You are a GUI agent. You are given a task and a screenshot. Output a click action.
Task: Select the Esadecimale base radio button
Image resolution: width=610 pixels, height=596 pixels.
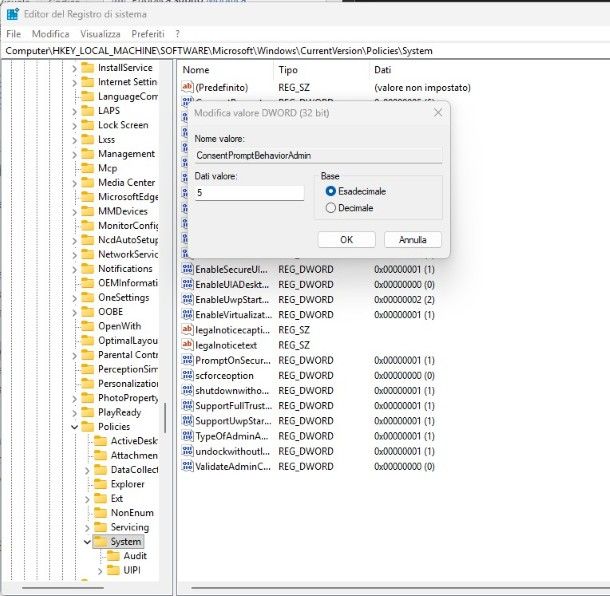pyautogui.click(x=331, y=191)
